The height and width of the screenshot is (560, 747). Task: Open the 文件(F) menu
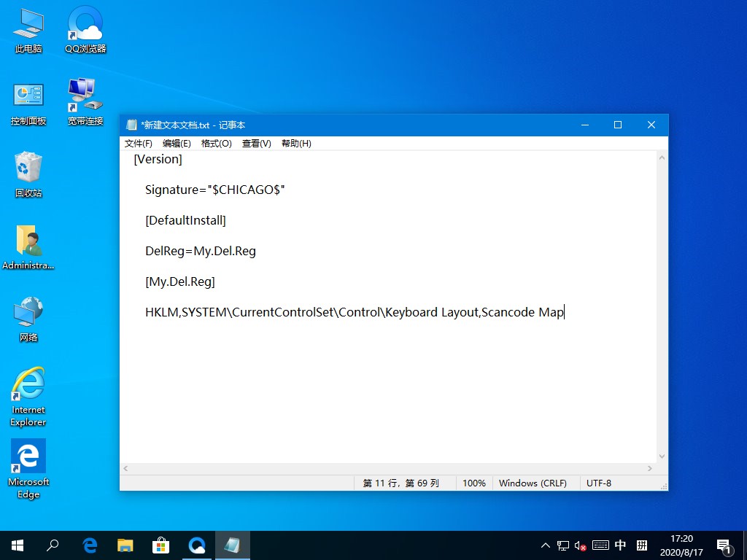click(x=139, y=143)
